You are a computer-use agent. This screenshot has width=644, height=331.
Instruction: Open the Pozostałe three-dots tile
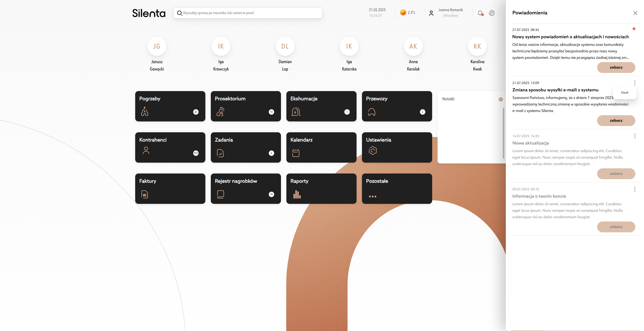397,189
